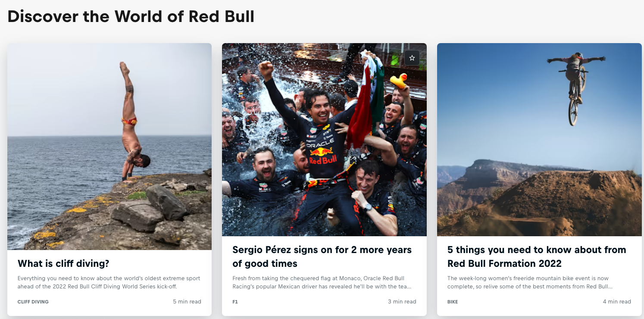Read 'Red Bull Formation 2022' article
This screenshot has width=644, height=319.
pyautogui.click(x=536, y=256)
